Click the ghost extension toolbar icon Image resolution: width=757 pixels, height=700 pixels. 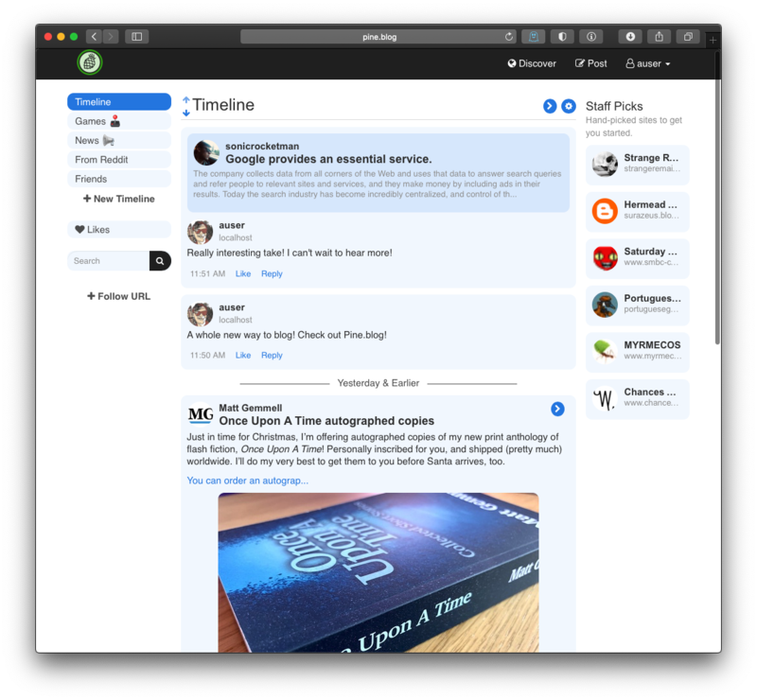[x=534, y=37]
